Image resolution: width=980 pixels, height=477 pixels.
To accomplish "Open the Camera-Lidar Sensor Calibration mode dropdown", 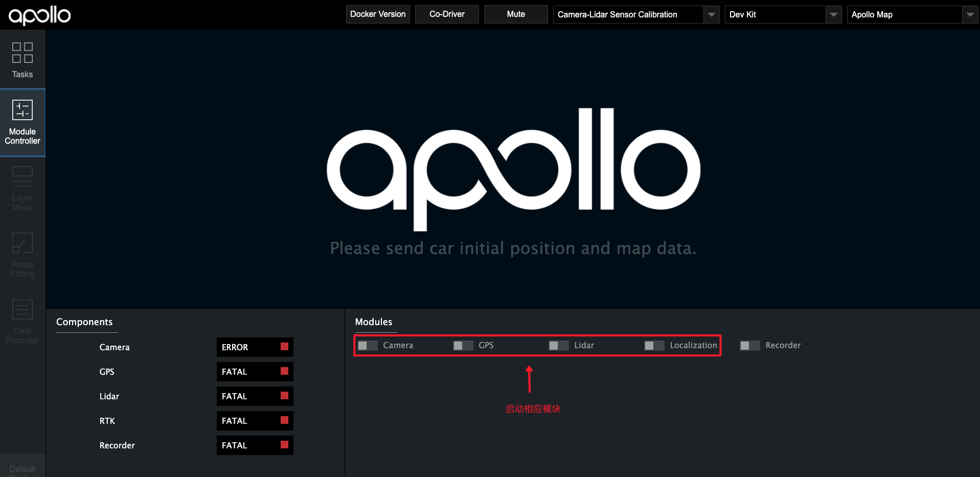I will point(636,14).
